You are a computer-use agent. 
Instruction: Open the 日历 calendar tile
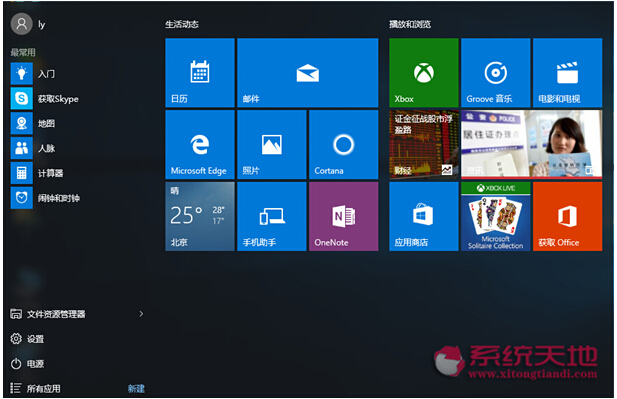(200, 72)
